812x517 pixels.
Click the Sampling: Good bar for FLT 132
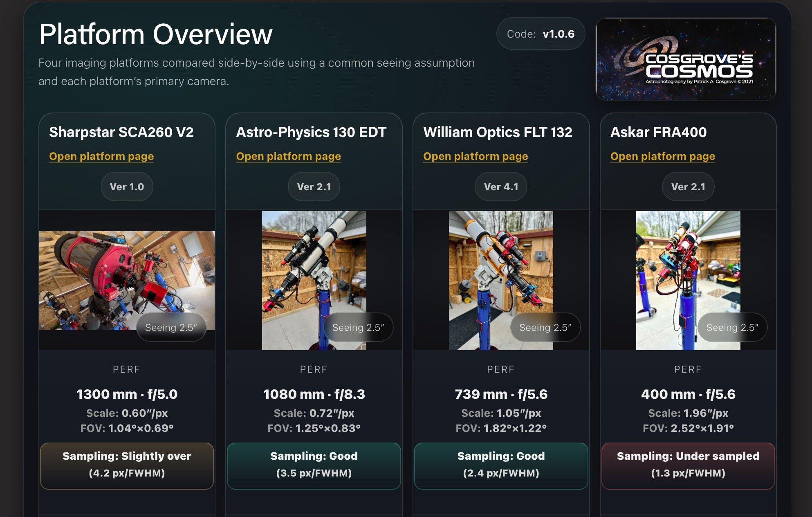coord(500,465)
